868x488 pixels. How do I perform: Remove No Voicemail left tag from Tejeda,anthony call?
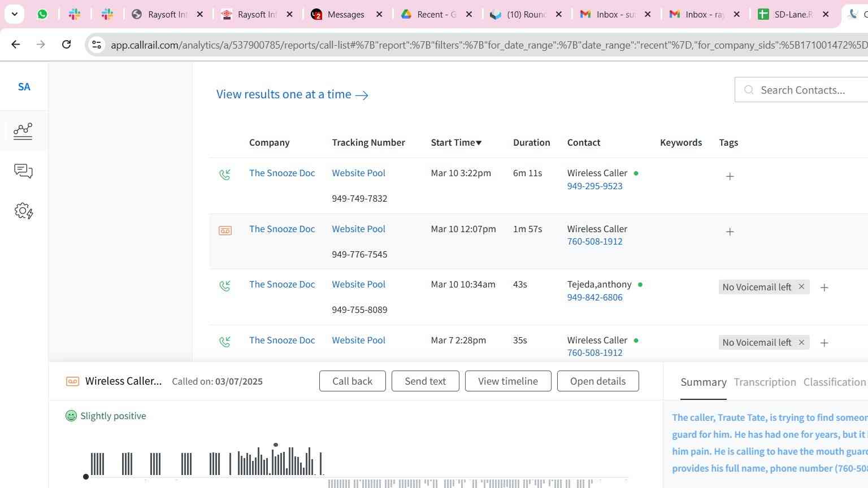point(801,287)
